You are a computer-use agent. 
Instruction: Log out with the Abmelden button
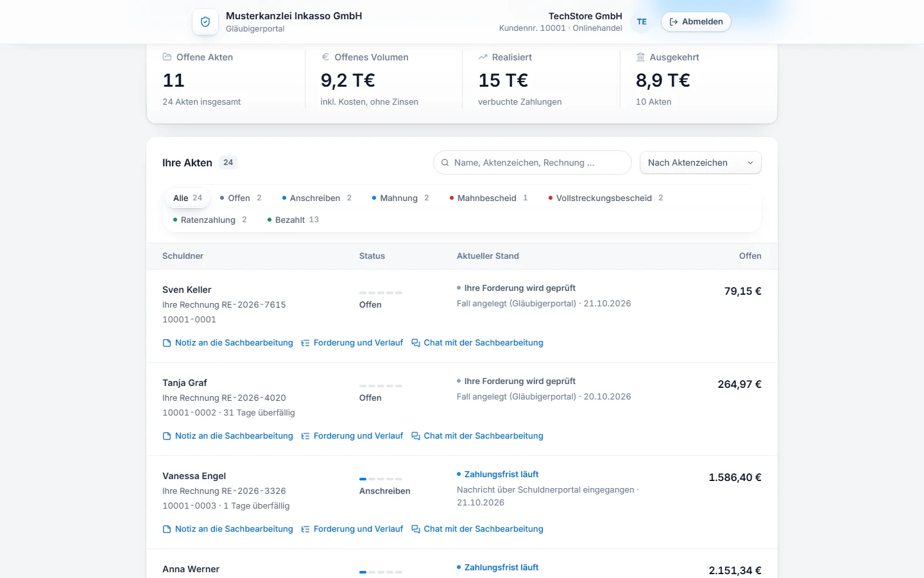pos(696,22)
